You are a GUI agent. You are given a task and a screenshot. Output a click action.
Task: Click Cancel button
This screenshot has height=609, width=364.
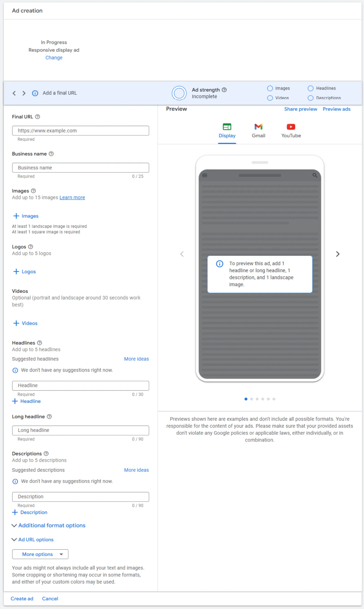click(50, 599)
